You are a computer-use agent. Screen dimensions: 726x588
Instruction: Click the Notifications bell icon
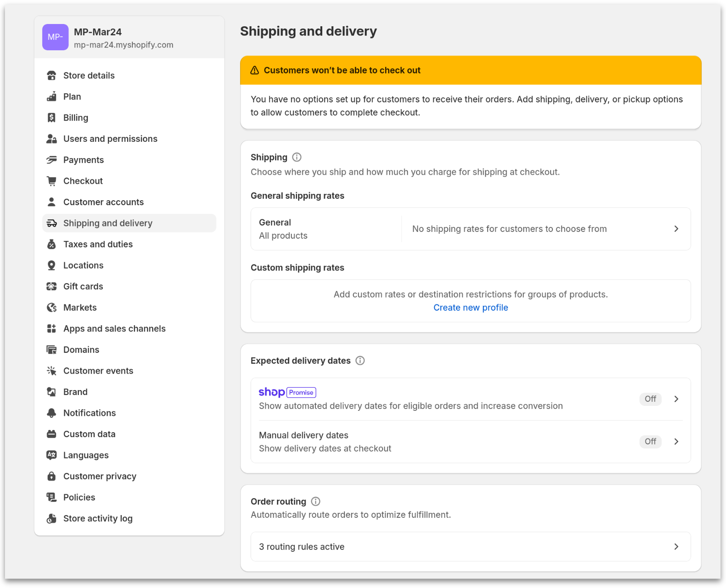[52, 413]
